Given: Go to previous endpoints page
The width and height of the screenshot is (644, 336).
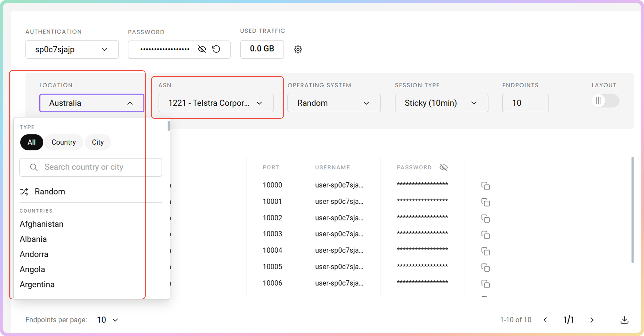Looking at the screenshot, I should coord(546,320).
